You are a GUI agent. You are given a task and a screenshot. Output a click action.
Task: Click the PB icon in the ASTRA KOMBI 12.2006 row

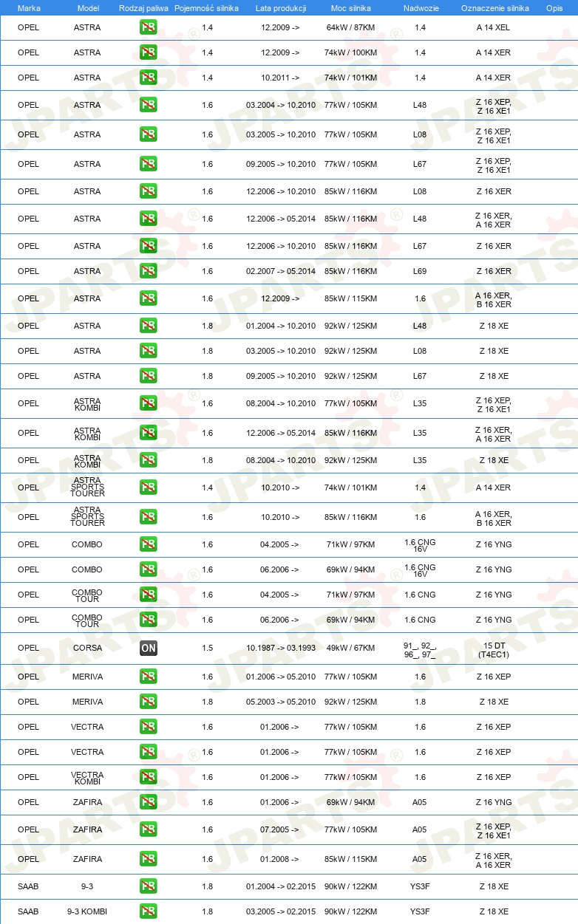pyautogui.click(x=149, y=433)
